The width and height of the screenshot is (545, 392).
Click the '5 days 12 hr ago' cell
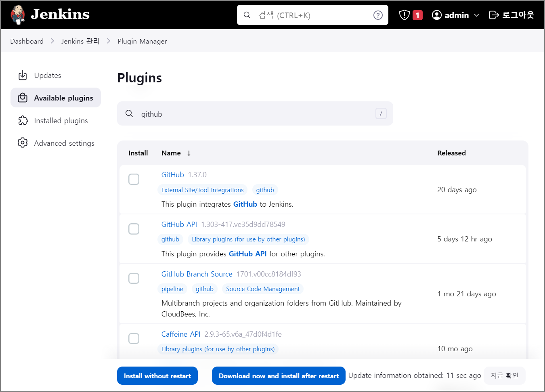pos(465,239)
